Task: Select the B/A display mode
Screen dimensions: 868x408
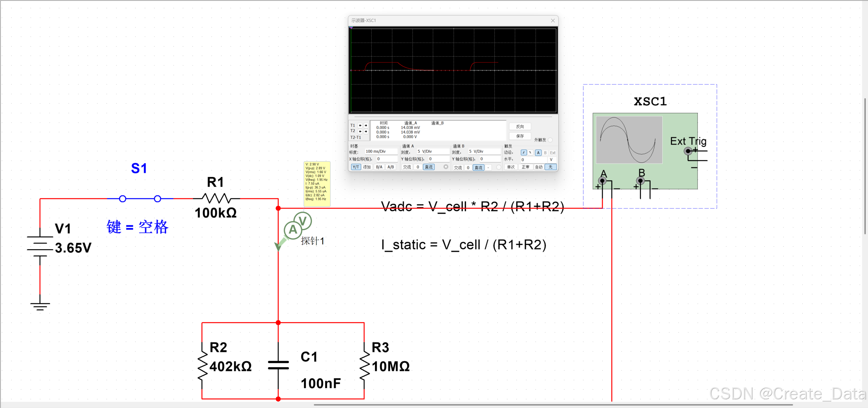Action: pos(379,167)
